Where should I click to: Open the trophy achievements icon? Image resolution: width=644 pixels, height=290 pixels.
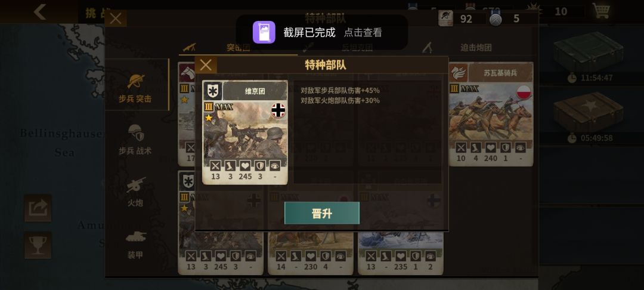38,245
